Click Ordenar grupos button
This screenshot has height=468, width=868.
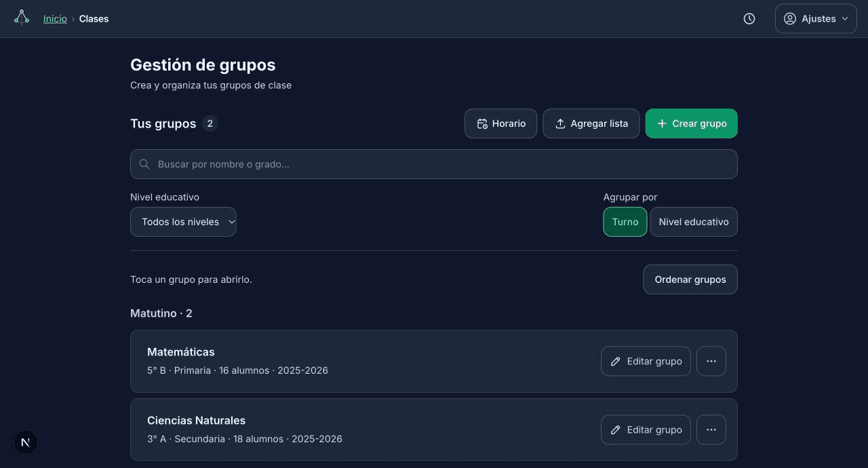coord(690,279)
